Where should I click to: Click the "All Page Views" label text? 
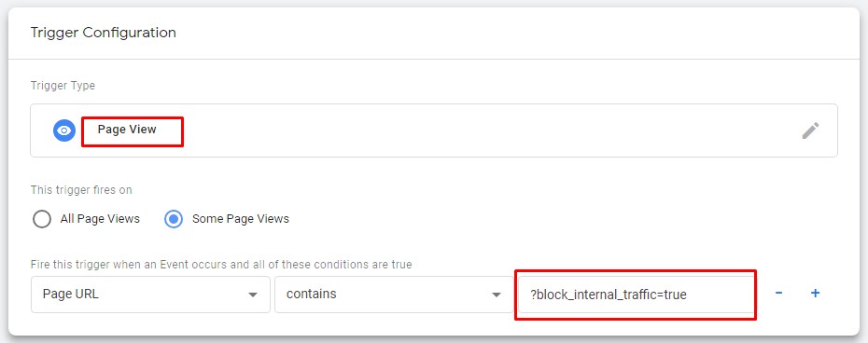[x=100, y=219]
